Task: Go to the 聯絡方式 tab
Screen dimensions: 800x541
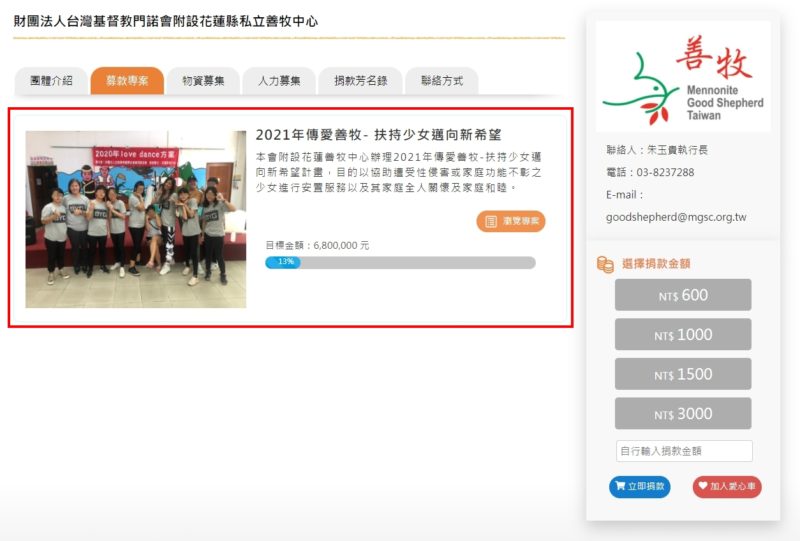Action: pos(442,81)
